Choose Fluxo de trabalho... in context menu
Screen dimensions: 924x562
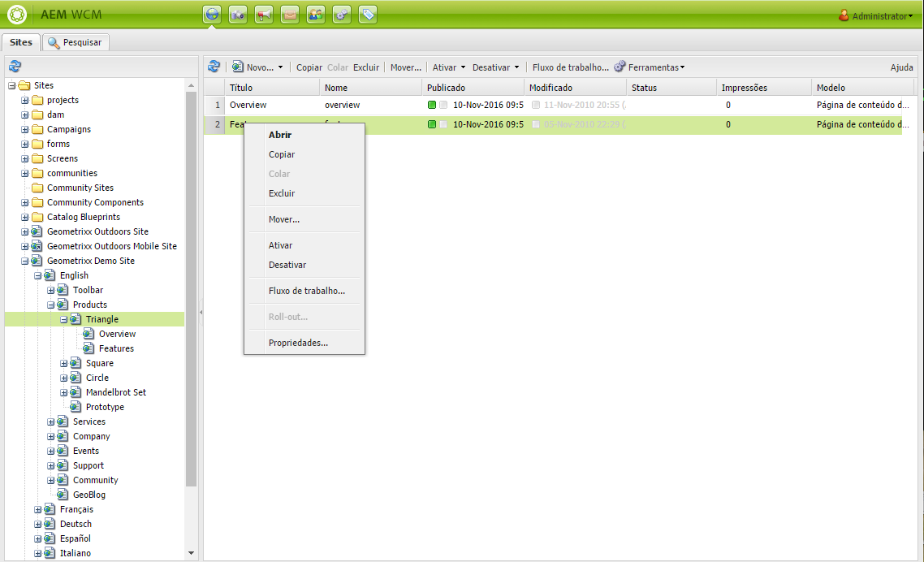(304, 291)
